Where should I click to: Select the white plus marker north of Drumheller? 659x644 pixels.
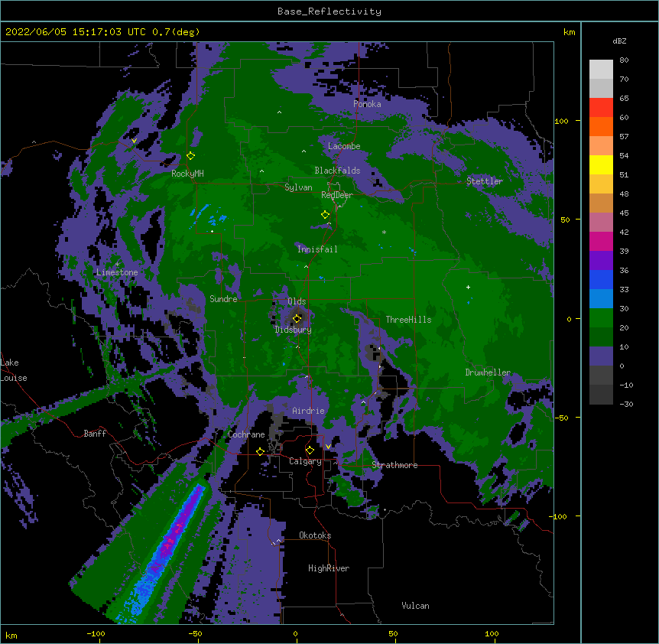(468, 287)
